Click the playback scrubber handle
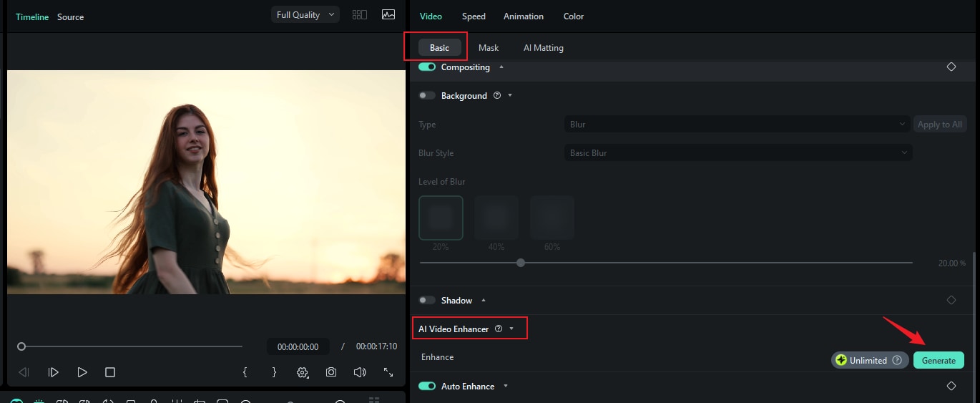The height and width of the screenshot is (403, 980). (21, 346)
